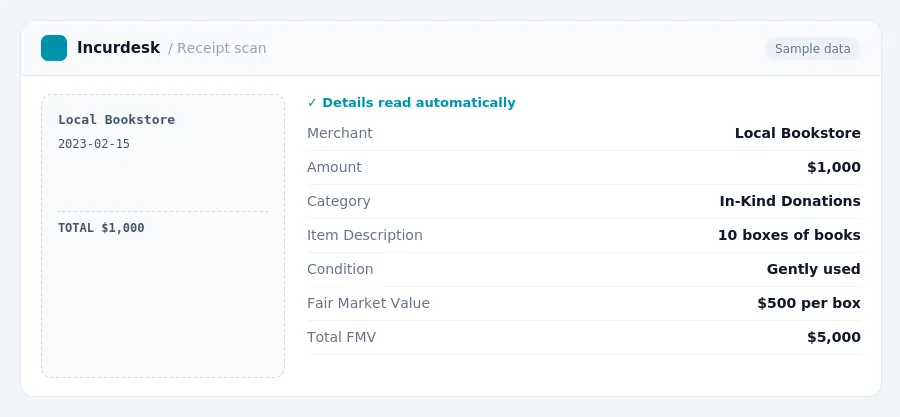Click the checkmark beside Details read automatically
The height and width of the screenshot is (417, 900).
pos(312,103)
